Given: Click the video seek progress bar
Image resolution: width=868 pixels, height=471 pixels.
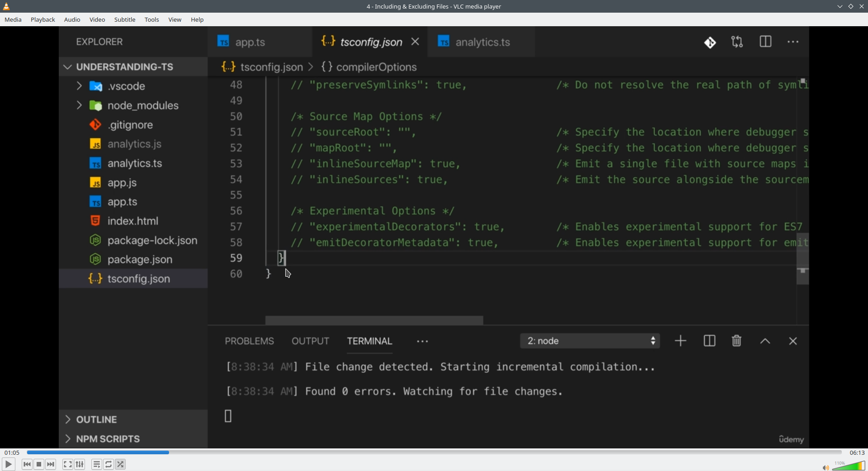Looking at the screenshot, I should coord(434,452).
